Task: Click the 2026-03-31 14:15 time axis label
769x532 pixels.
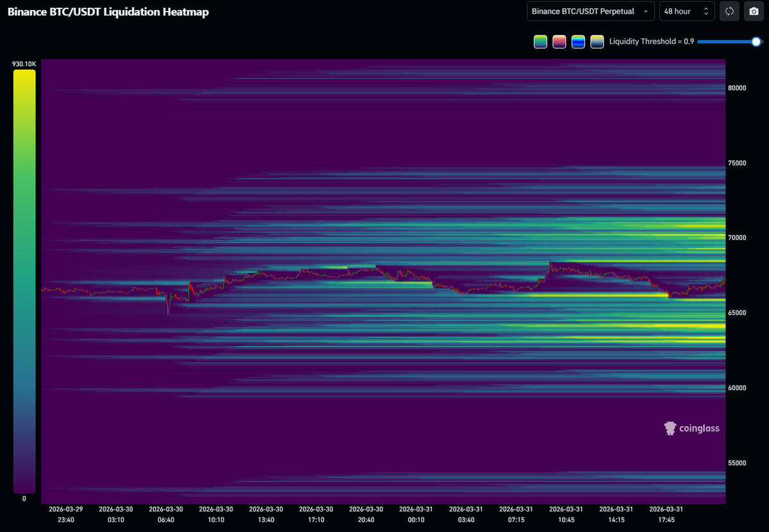Action: coord(616,515)
